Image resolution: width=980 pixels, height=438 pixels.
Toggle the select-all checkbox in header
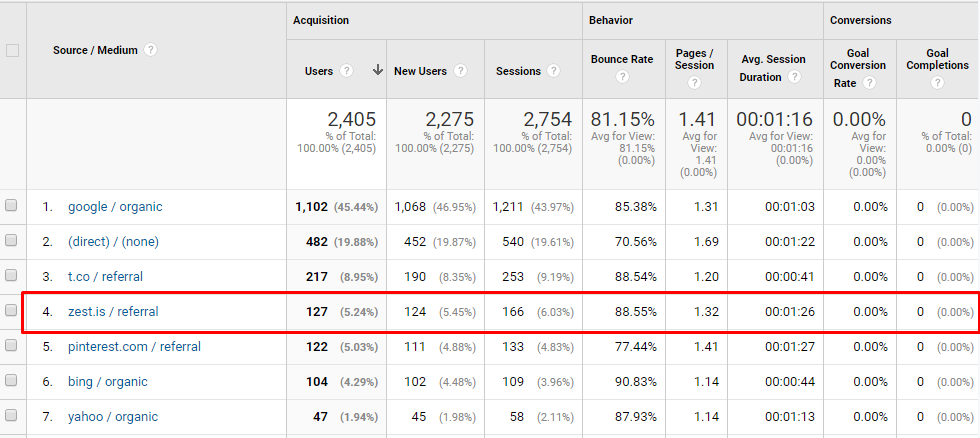(12, 51)
